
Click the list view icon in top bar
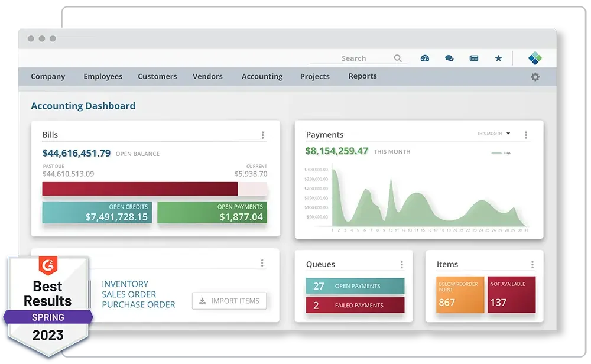pyautogui.click(x=474, y=58)
